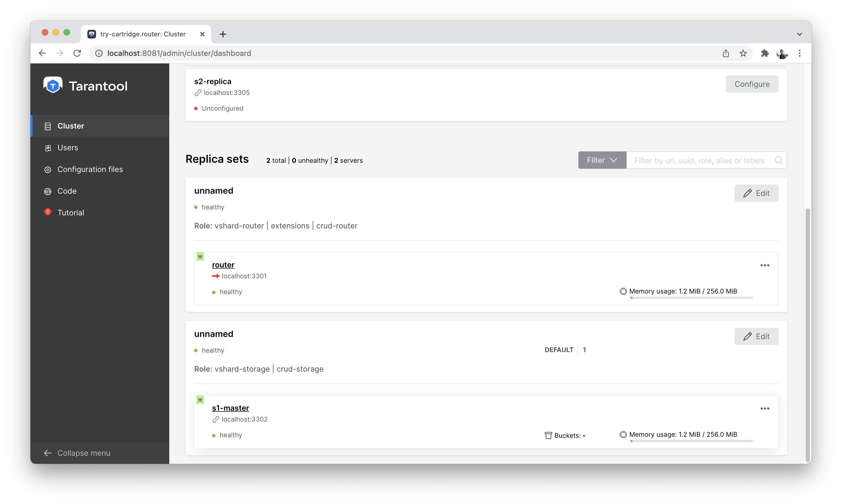Click the red Tutorial icon
842x504 pixels.
pos(48,212)
